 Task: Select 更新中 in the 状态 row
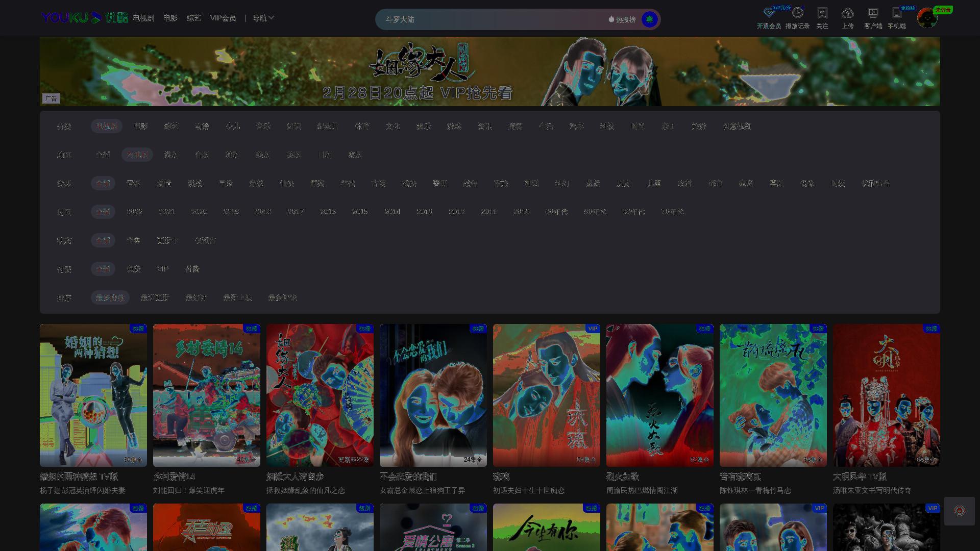click(167, 240)
